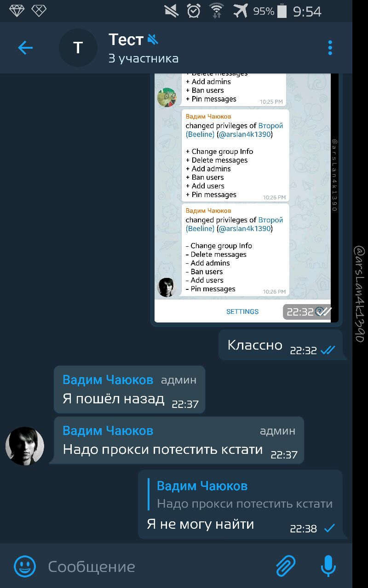The image size is (368, 588).
Task: Tap the paperclip attach icon
Action: 286,566
